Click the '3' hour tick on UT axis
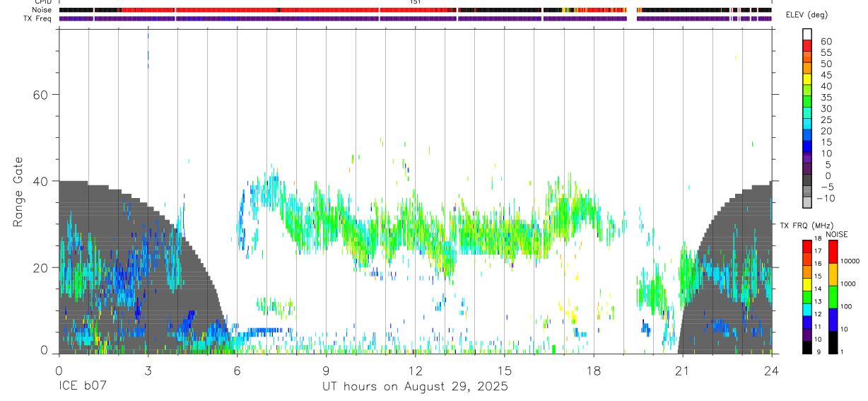Viewport: 868px width, 401px height. point(148,370)
